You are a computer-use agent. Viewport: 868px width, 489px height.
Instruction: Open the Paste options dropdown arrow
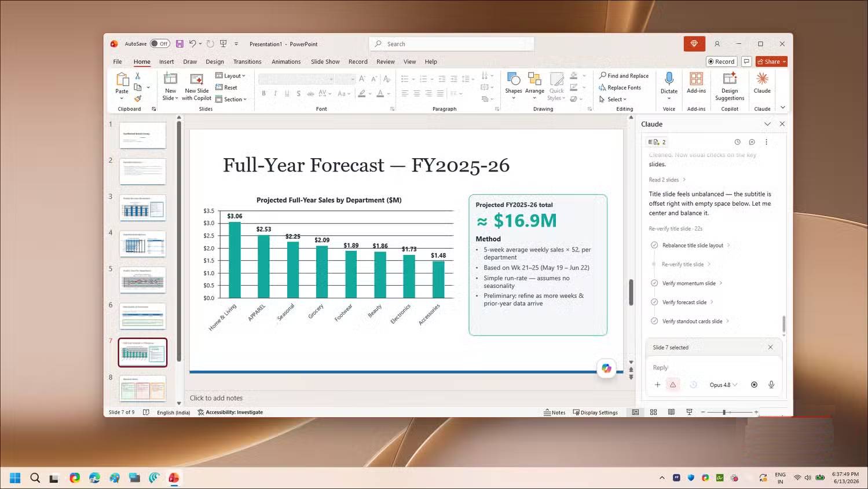(x=122, y=98)
